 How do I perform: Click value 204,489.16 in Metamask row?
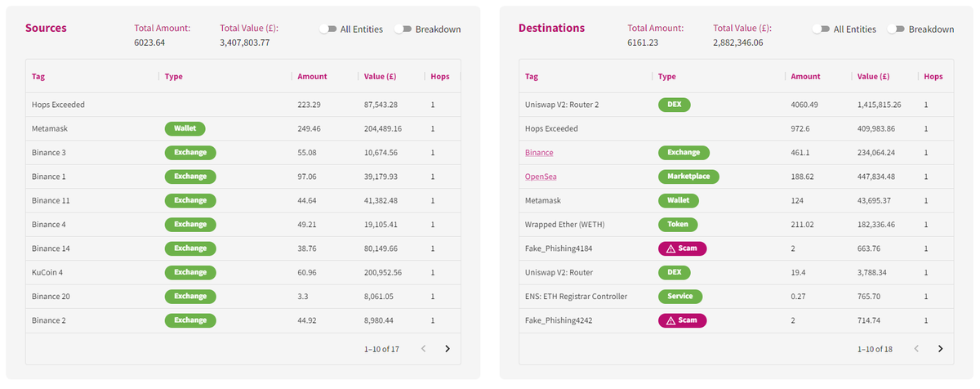pyautogui.click(x=385, y=128)
